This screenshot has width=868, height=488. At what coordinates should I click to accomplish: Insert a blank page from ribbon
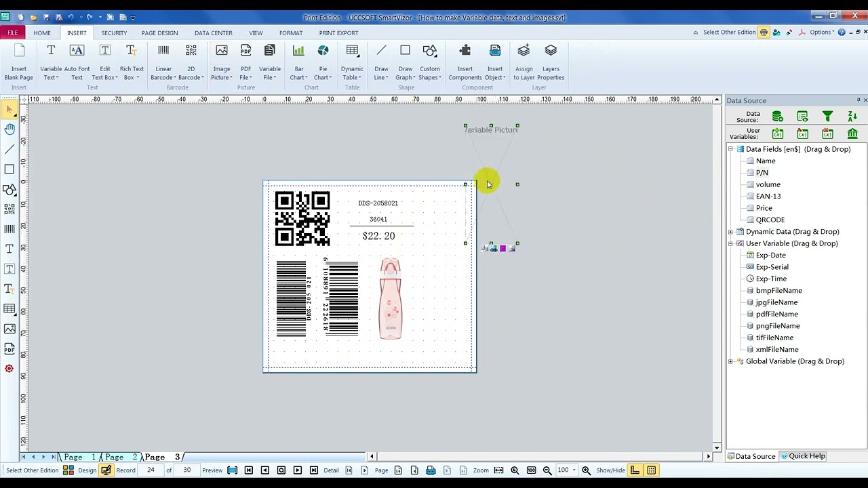click(x=19, y=62)
